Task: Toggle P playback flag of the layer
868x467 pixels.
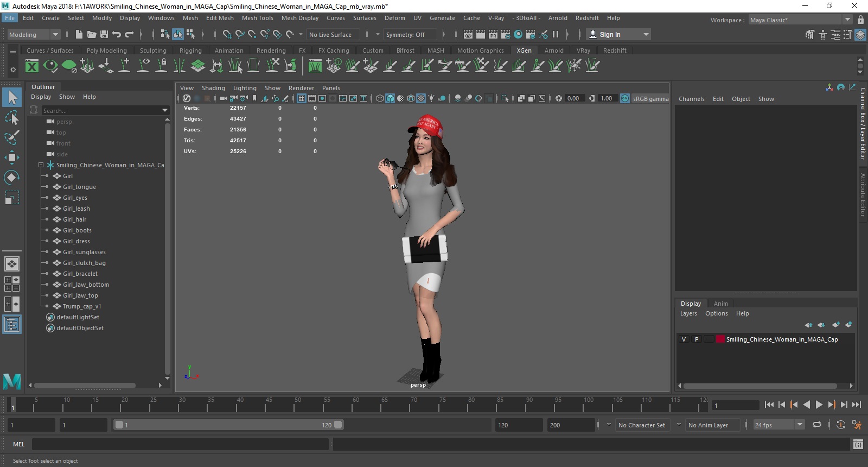Action: 697,339
